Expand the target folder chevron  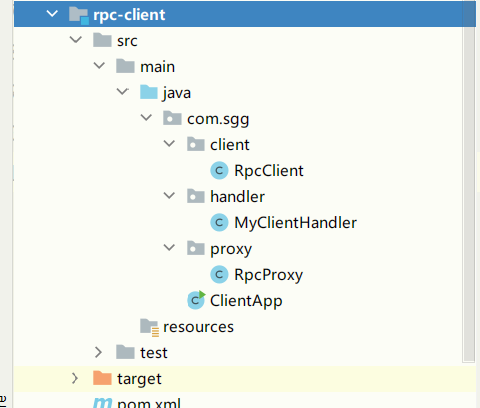(75, 378)
